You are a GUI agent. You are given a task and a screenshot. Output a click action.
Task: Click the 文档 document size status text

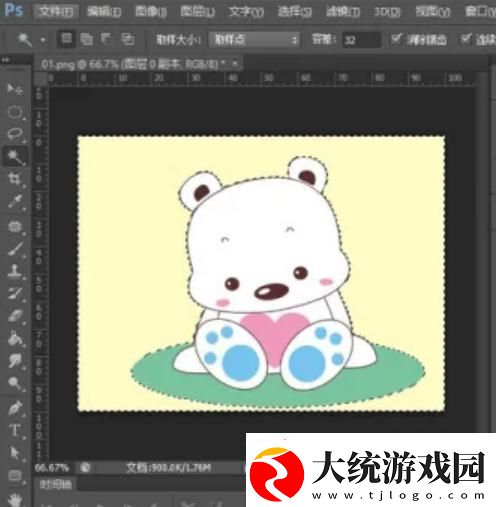169,468
